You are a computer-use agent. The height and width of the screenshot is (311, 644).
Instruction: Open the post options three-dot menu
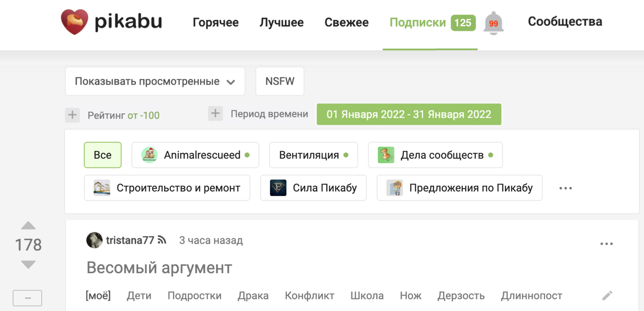(x=606, y=244)
